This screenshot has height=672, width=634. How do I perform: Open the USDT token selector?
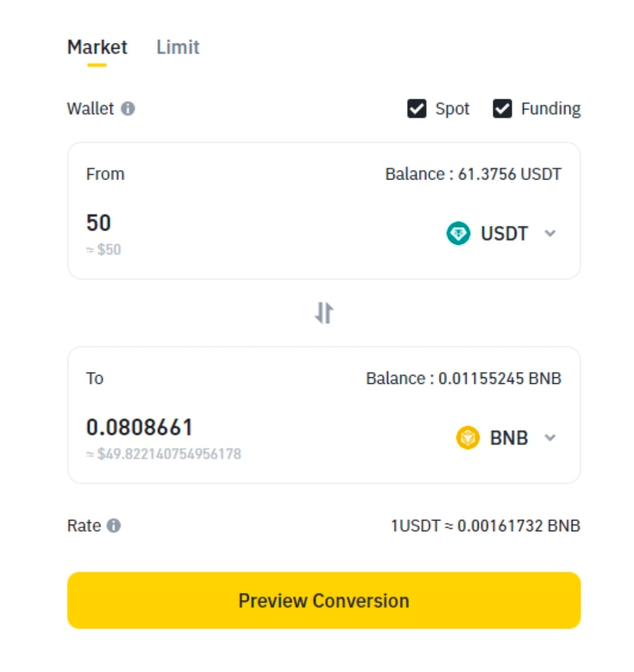tap(501, 234)
